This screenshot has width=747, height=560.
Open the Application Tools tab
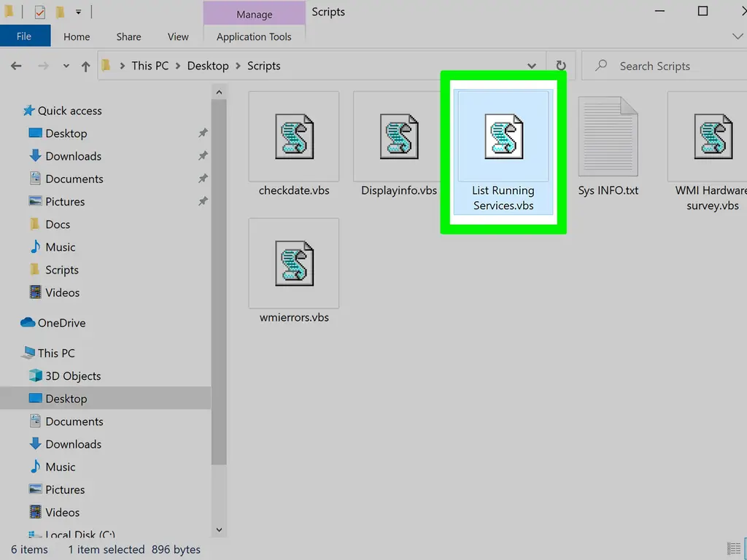click(254, 36)
